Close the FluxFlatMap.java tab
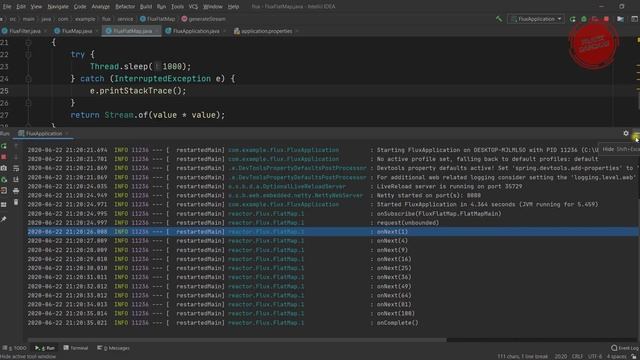Viewport: 640px width, 360px height. click(157, 31)
